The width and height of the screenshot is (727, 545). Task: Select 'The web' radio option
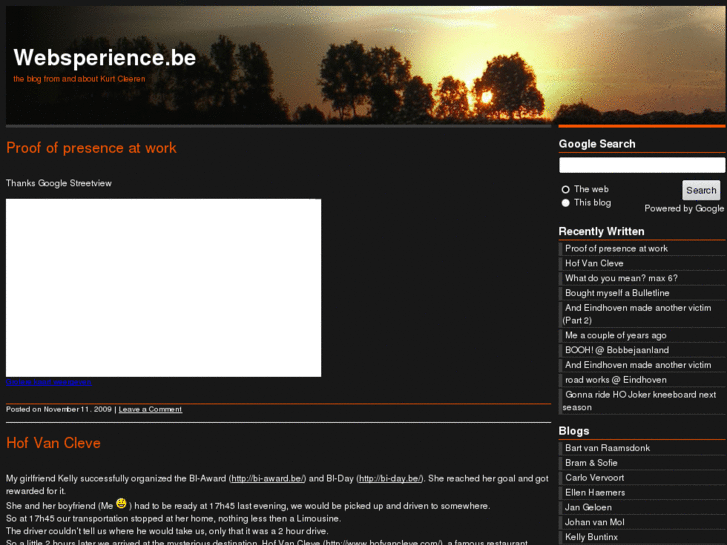tap(565, 189)
